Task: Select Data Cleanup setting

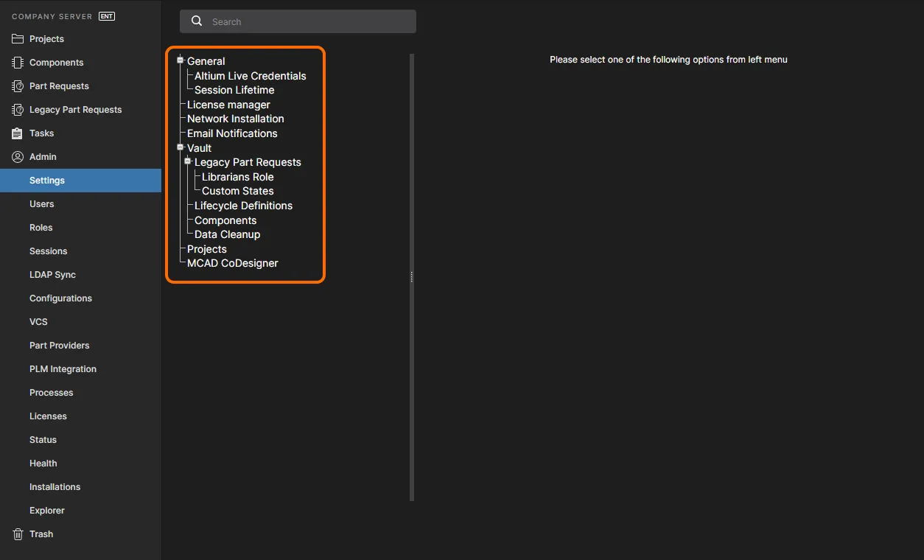Action: click(x=227, y=234)
